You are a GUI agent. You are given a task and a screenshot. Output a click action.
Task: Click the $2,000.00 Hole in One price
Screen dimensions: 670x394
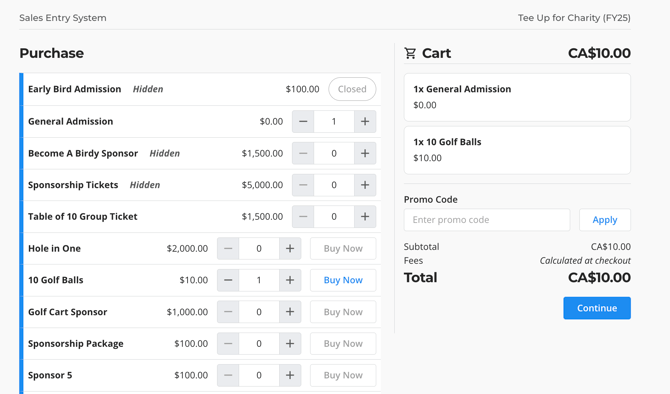point(187,248)
